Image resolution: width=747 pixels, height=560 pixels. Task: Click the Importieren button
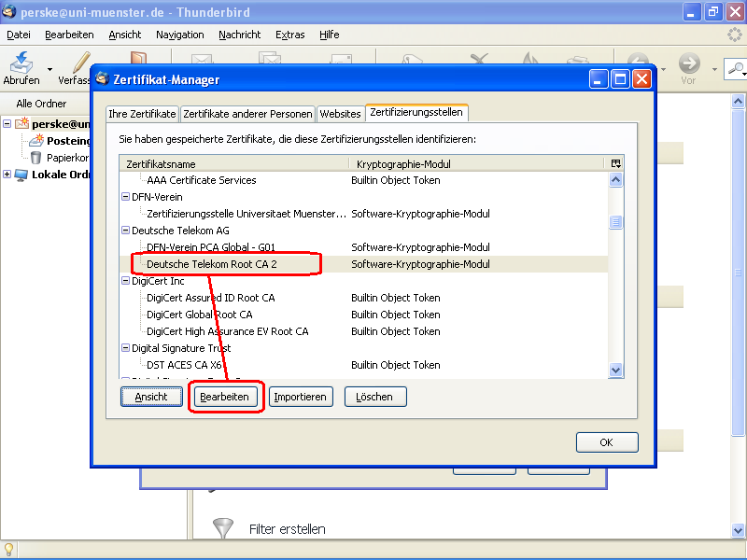[x=301, y=396]
